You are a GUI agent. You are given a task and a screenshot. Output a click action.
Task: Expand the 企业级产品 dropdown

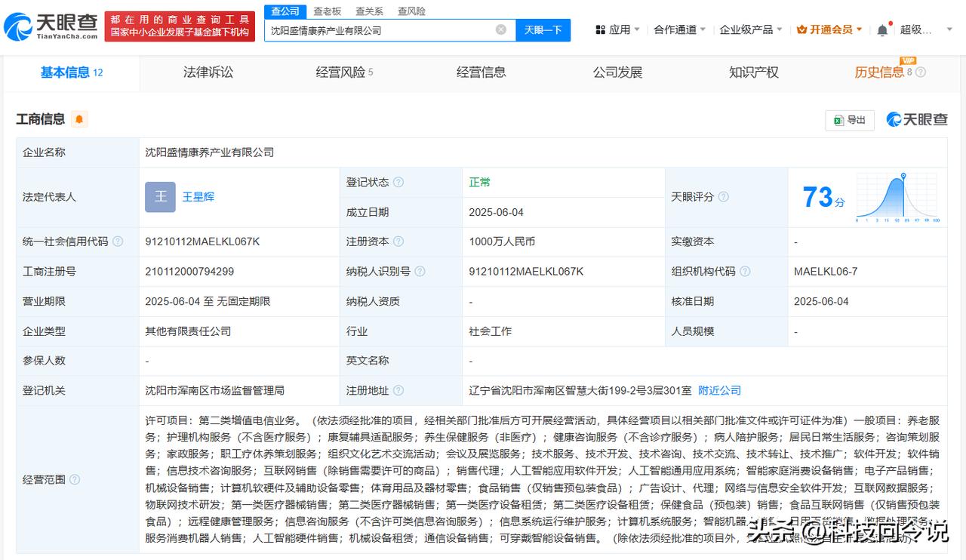coord(780,29)
